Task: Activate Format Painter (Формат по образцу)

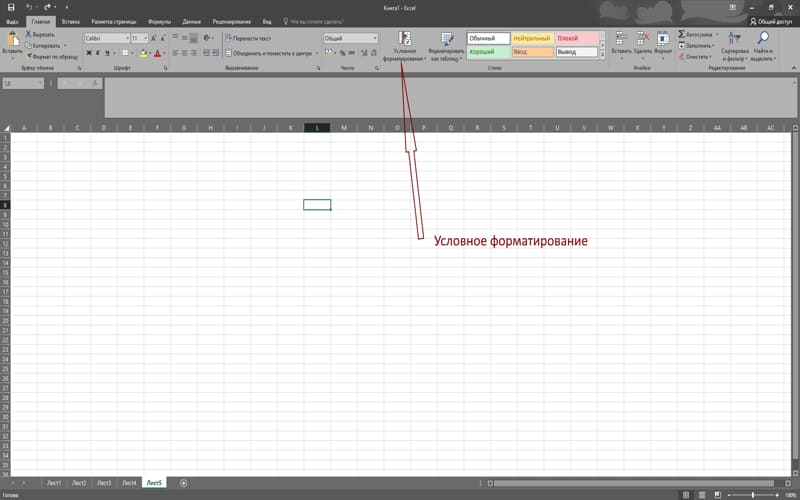Action: (51, 57)
